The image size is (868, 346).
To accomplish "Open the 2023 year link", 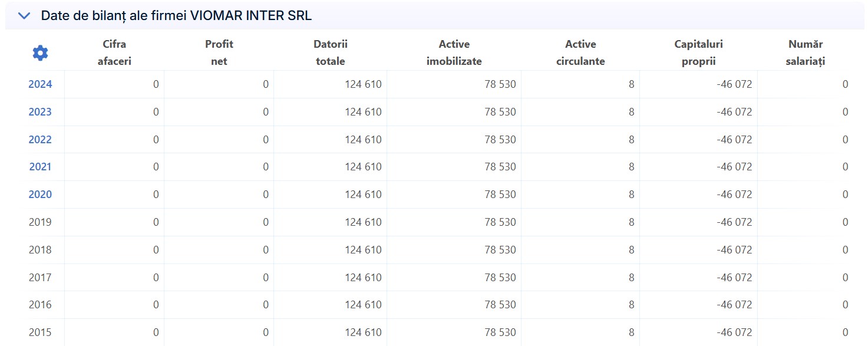I will (x=40, y=112).
